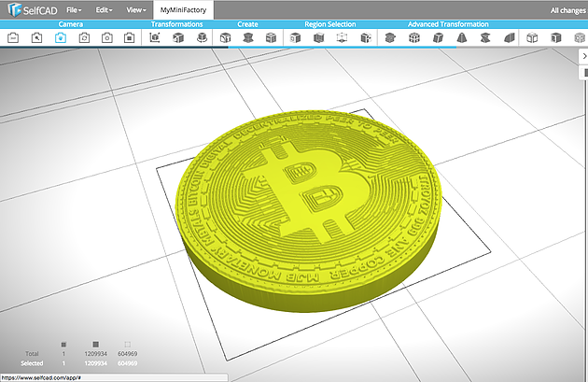Click the Transformations category label
Viewport: 588px width, 382px height.
pos(176,24)
